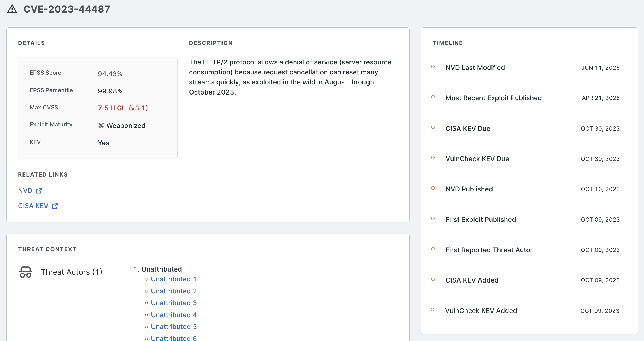Click the First Reported Threat Actor timeline marker
644x341 pixels.
[433, 249]
